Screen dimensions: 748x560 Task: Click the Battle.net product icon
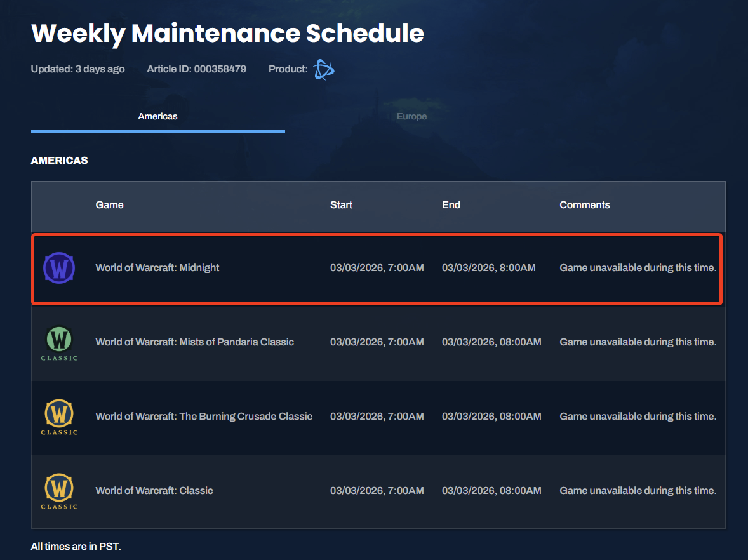coord(323,70)
